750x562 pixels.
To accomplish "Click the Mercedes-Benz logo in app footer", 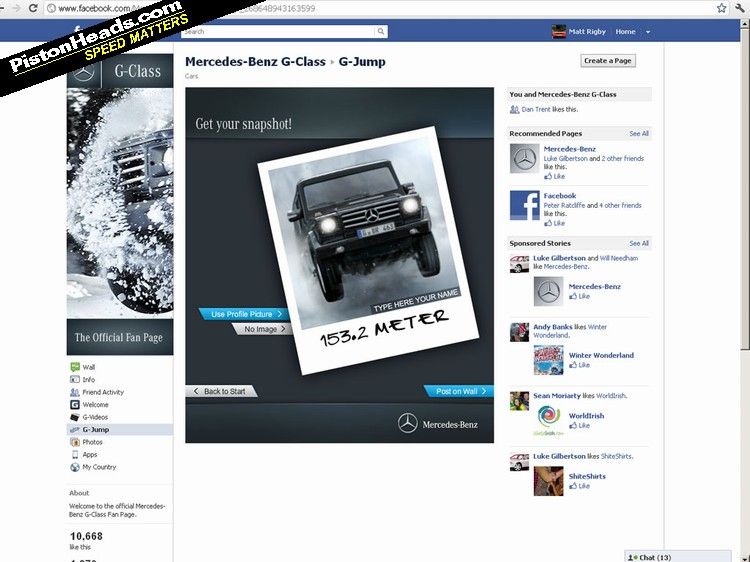I will [438, 424].
